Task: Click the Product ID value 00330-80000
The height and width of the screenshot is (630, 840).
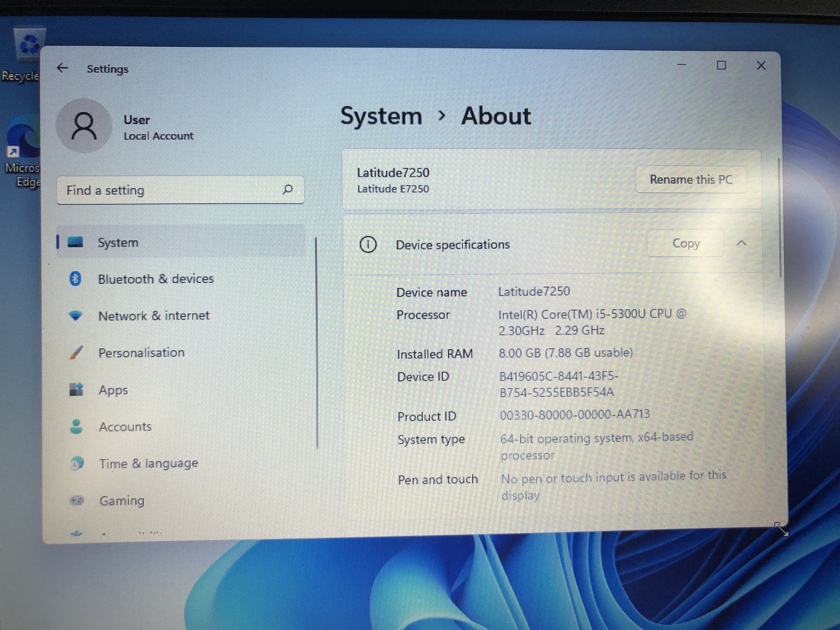Action: [x=575, y=414]
